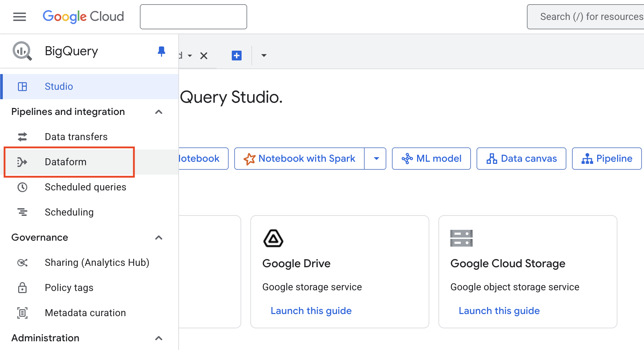Open Data transfers page
The image size is (644, 350).
(x=90, y=137)
